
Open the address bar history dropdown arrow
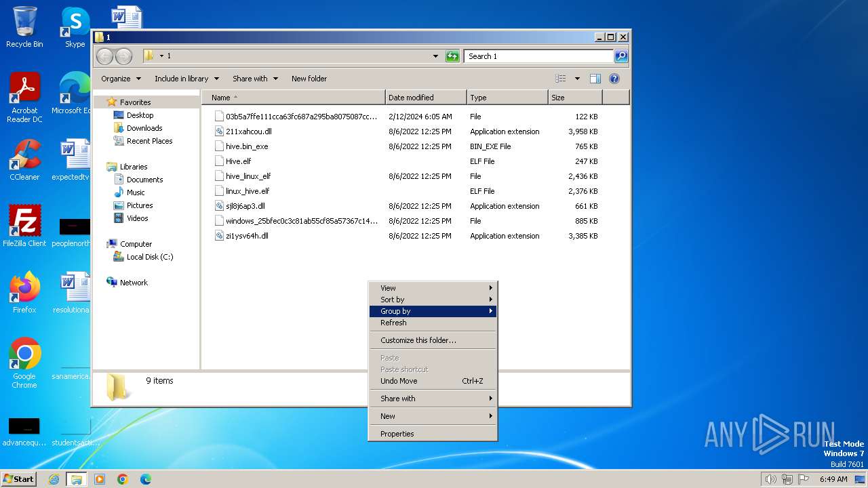(435, 56)
